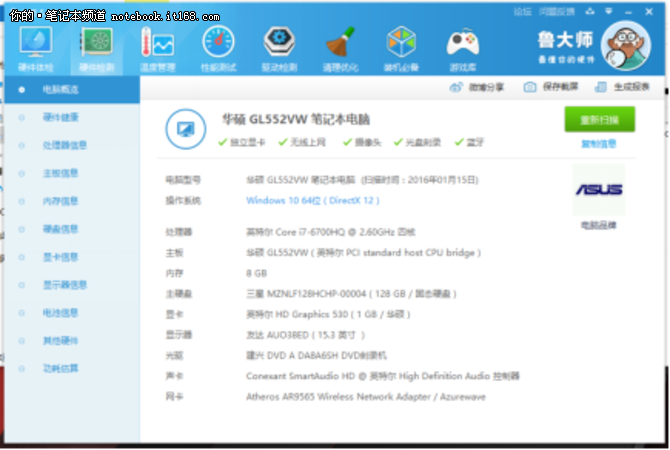The width and height of the screenshot is (670, 450).
Task: Launch 性能测试 performance test gauge icon
Action: pyautogui.click(x=218, y=44)
